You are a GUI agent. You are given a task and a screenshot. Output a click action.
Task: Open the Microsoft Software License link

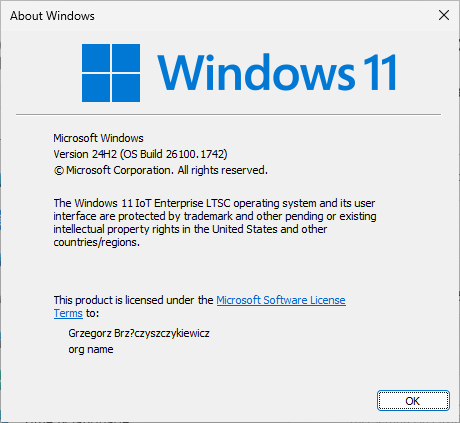click(281, 300)
